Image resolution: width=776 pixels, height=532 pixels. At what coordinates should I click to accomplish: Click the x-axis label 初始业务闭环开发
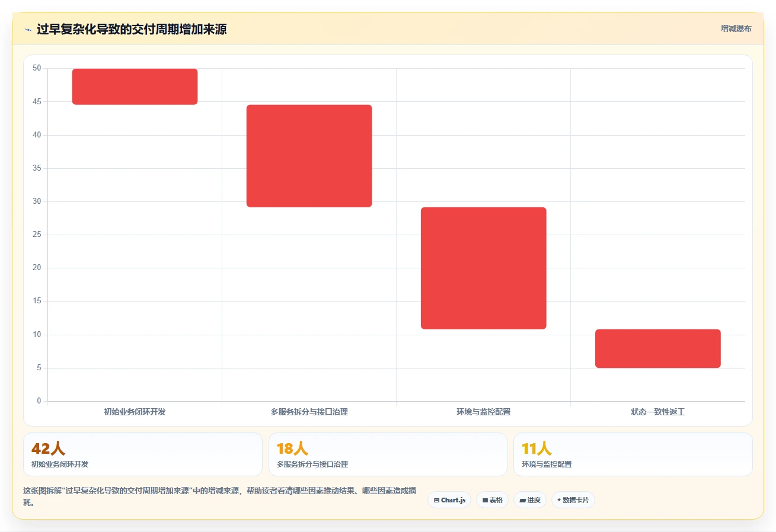135,412
